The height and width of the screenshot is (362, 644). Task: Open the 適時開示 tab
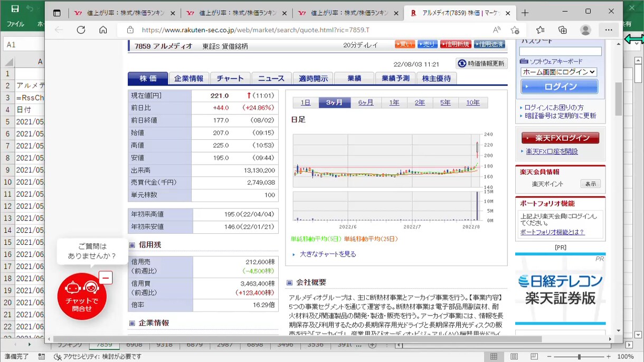(313, 78)
